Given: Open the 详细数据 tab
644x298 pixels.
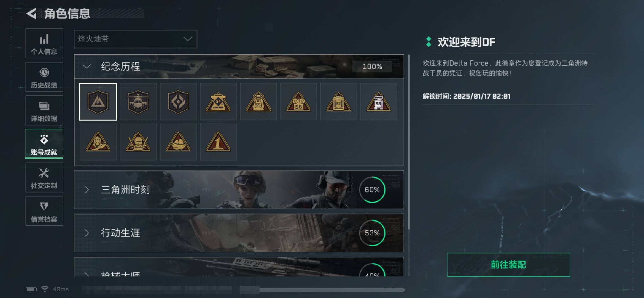Looking at the screenshot, I should pos(44,111).
